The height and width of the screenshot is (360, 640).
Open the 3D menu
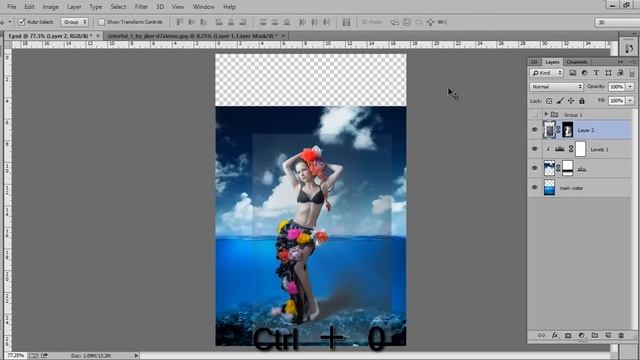(160, 7)
